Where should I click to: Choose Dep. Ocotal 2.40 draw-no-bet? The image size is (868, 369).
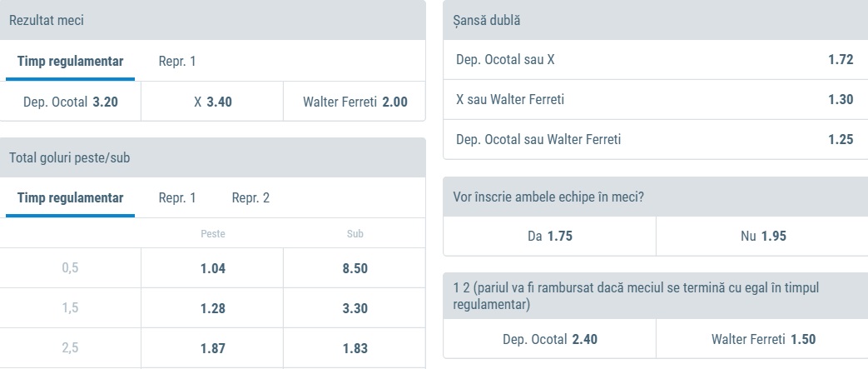(549, 339)
